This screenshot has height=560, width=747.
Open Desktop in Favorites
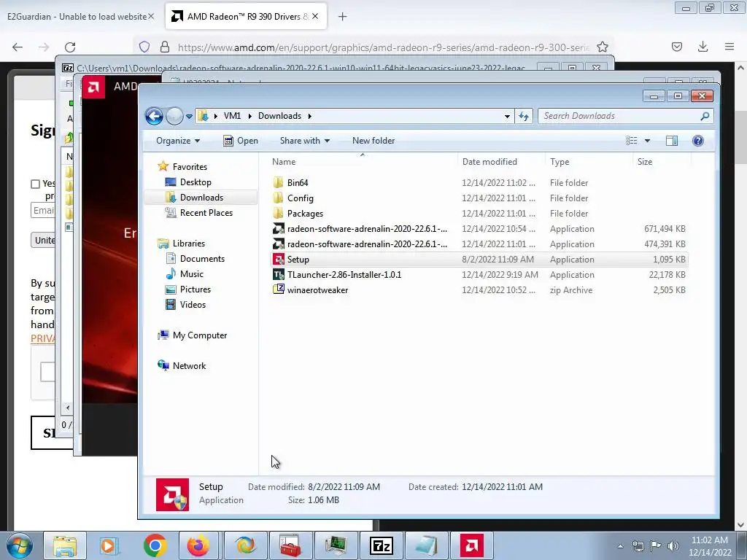tap(196, 182)
